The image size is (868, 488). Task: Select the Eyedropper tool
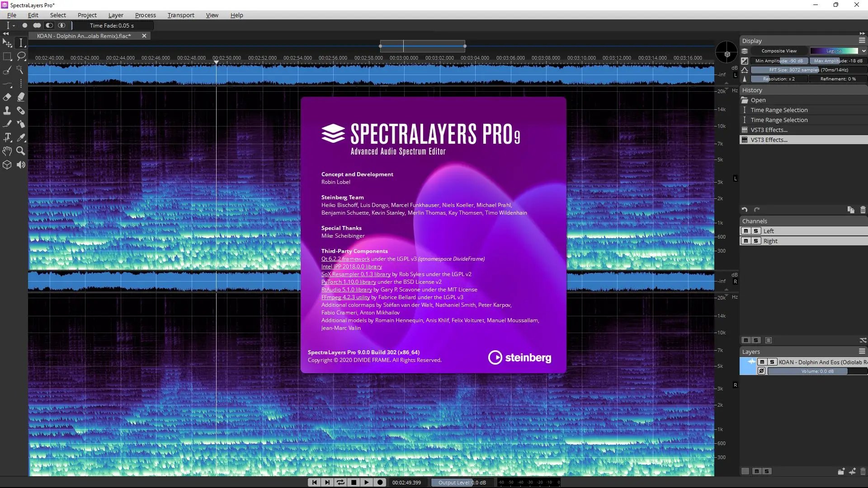click(x=21, y=137)
